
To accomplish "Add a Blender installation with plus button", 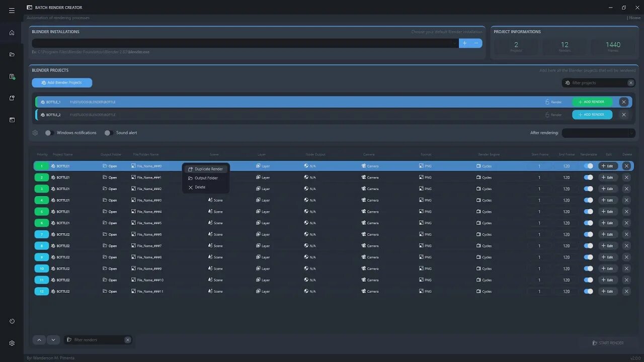I will (464, 43).
